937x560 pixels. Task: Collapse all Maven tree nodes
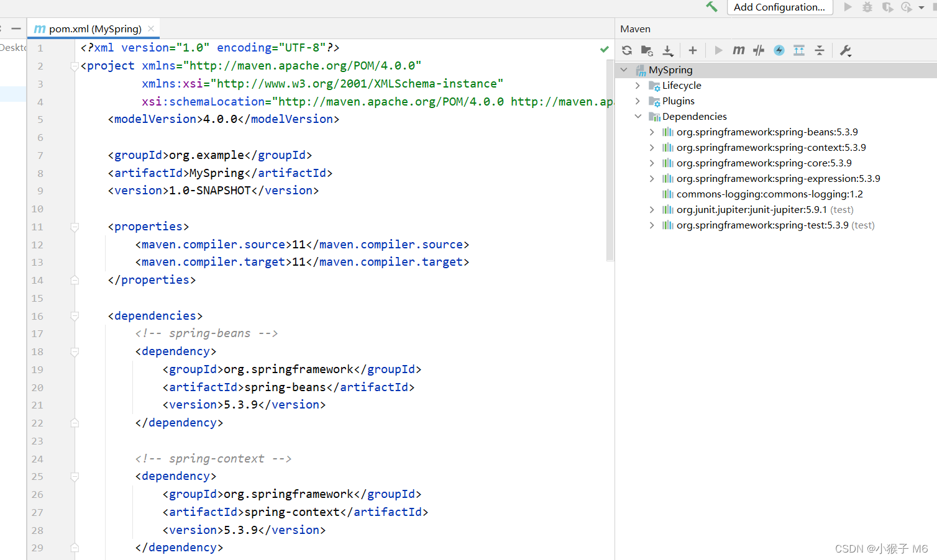pyautogui.click(x=820, y=50)
